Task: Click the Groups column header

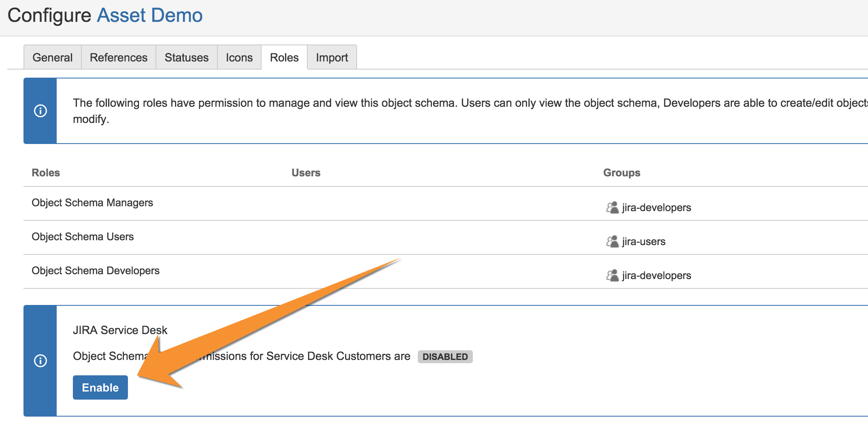Action: tap(621, 173)
